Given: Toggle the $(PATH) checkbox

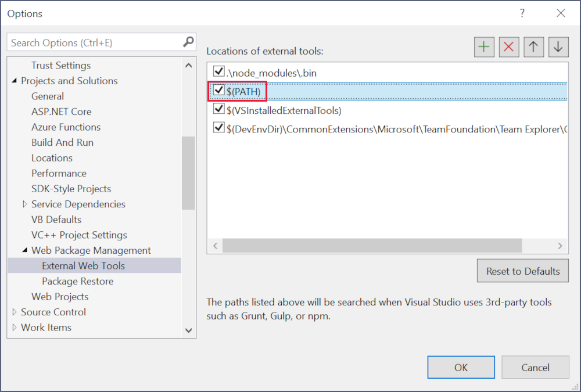Looking at the screenshot, I should [218, 90].
